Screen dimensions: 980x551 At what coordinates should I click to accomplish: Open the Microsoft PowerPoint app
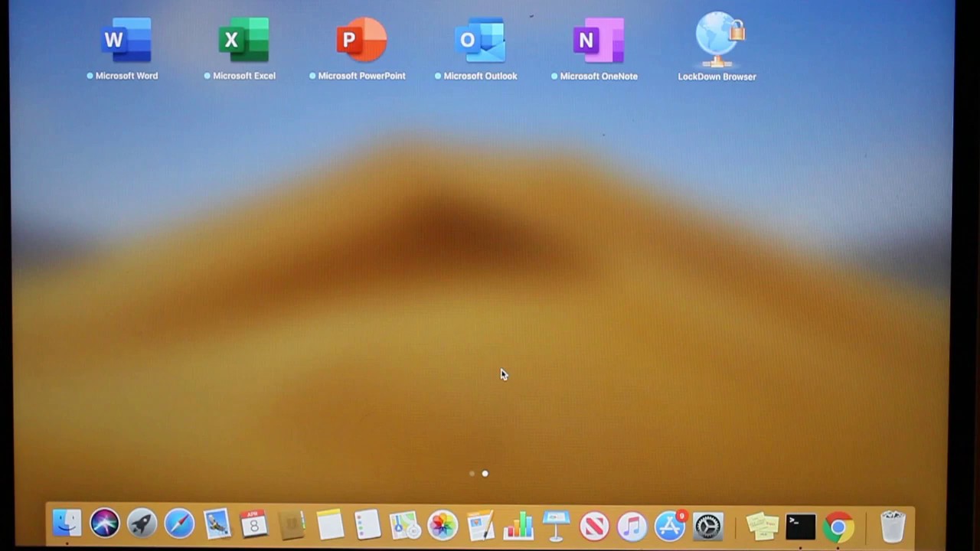coord(361,40)
